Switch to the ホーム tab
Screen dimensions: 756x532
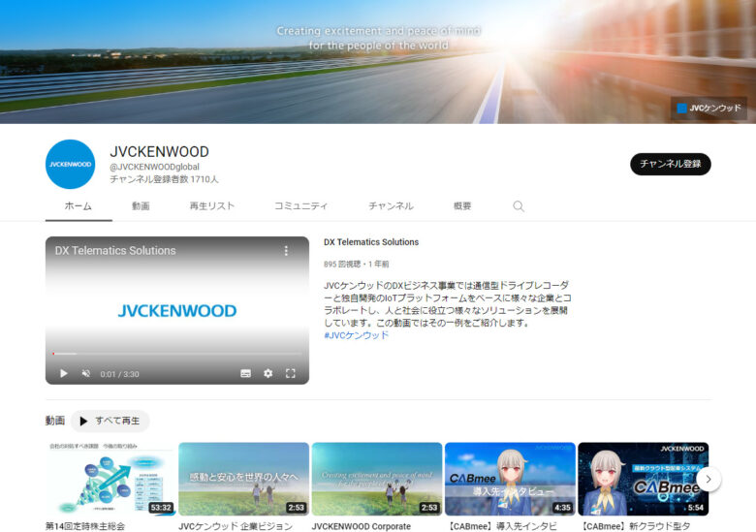pos(79,206)
